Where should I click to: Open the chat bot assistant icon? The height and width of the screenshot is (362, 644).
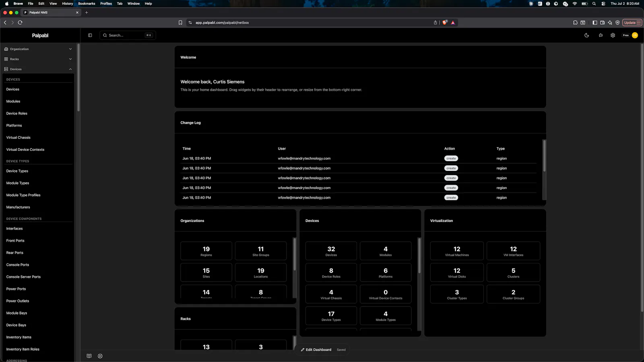601,35
